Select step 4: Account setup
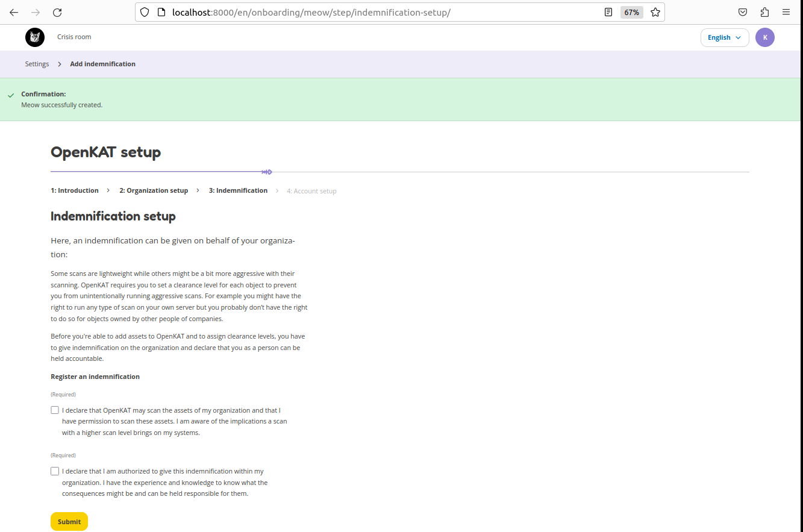This screenshot has width=803, height=532. [311, 191]
